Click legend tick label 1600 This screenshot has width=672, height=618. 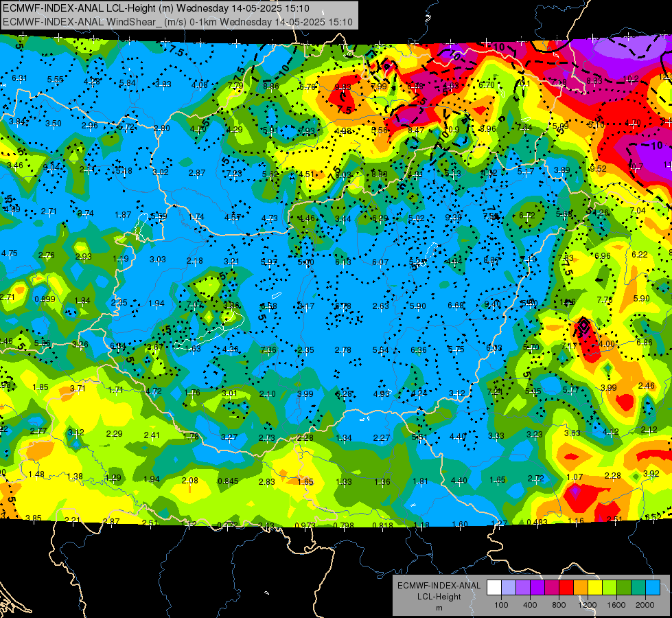click(x=616, y=605)
